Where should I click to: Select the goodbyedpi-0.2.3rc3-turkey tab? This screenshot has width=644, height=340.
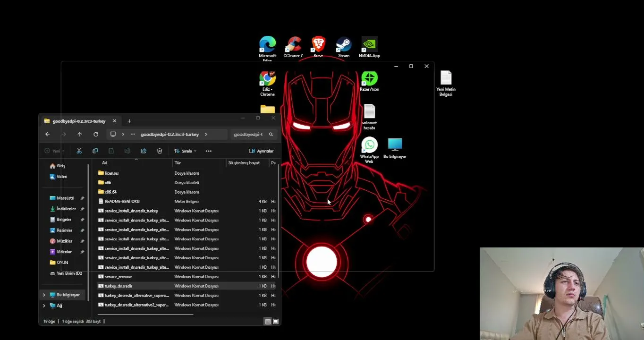point(79,121)
